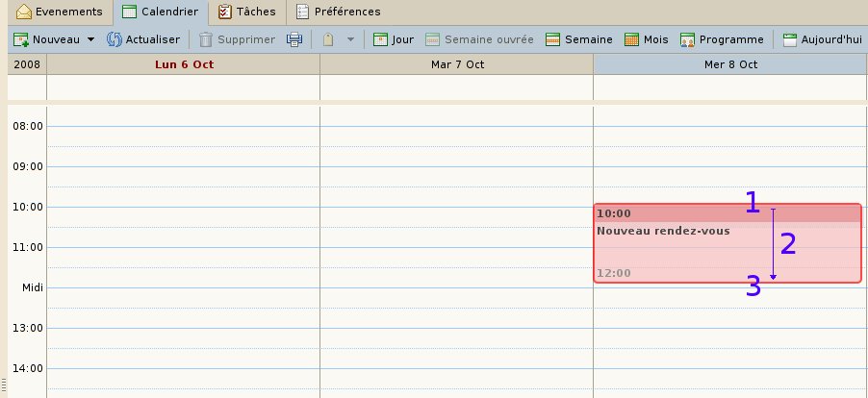
Task: Click the printer icon
Action: [295, 39]
